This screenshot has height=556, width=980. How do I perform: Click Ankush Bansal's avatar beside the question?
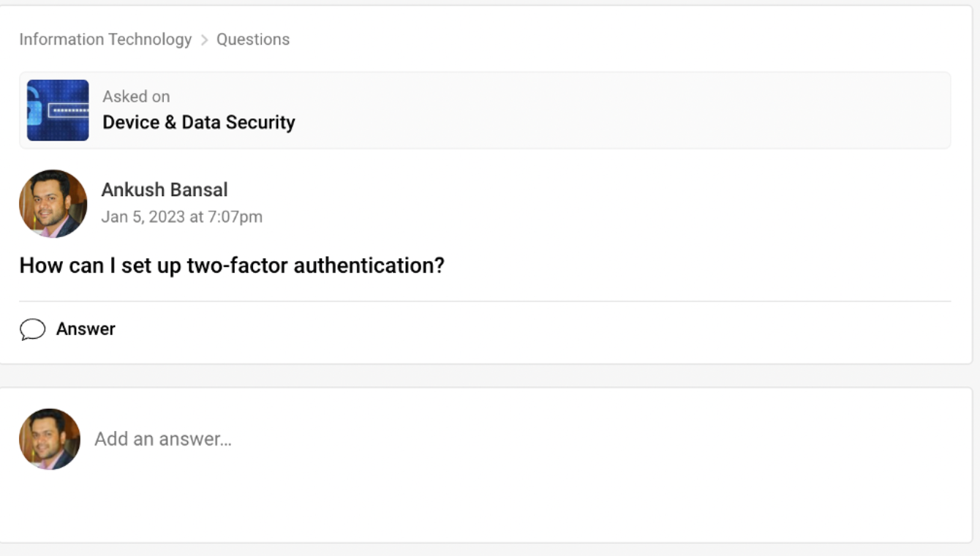point(53,203)
